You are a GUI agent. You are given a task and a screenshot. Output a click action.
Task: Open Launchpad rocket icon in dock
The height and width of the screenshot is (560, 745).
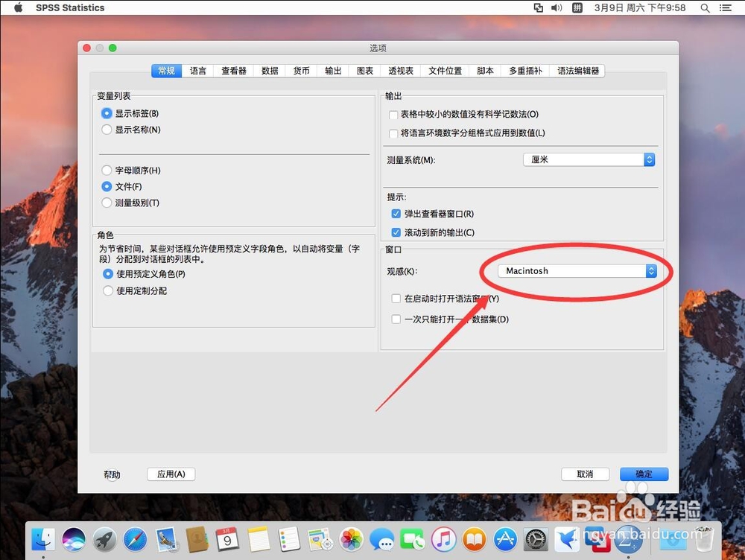104,540
